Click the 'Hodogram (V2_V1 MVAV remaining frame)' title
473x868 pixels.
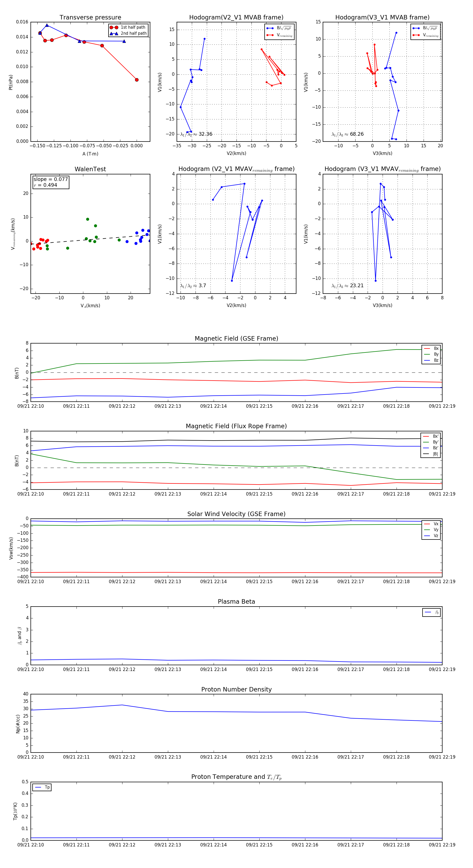[236, 169]
